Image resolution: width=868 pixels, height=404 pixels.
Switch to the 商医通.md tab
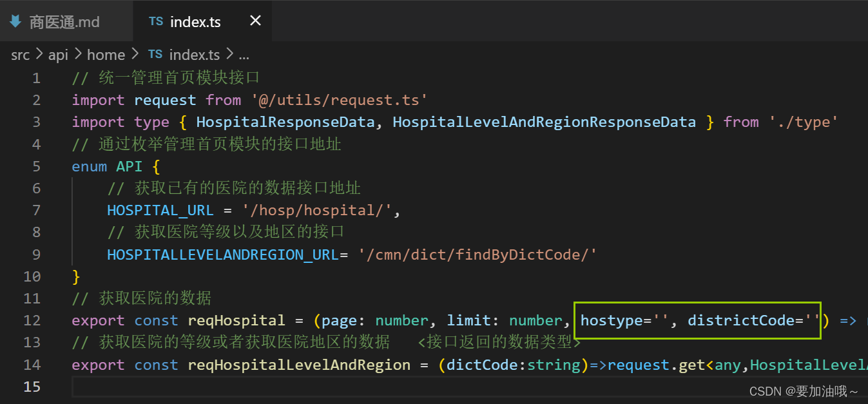coord(64,21)
